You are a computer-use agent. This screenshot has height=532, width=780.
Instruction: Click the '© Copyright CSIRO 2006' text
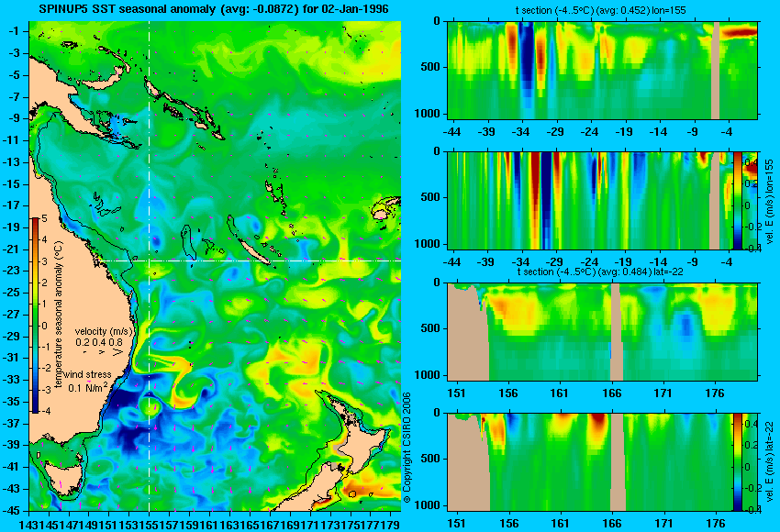pos(407,448)
